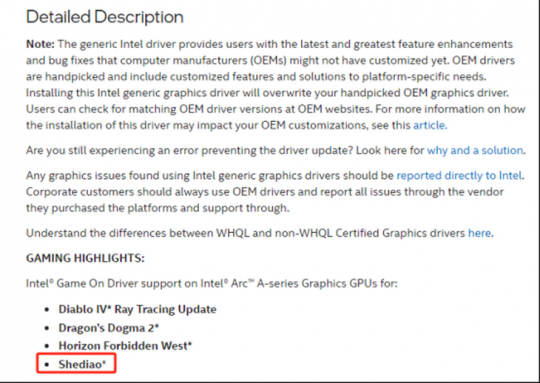Click the 'Are you still experiencing an error' sentence

click(x=189, y=151)
